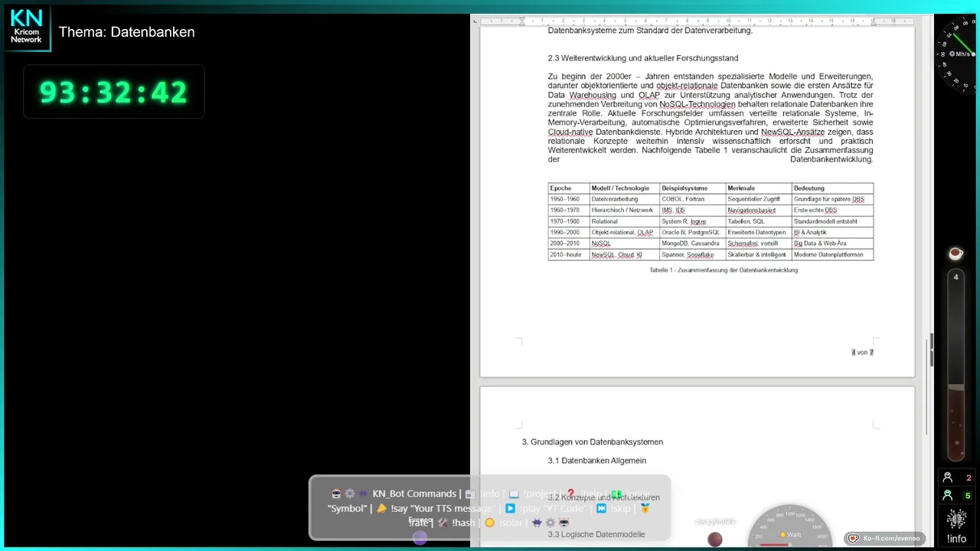Click the Thema: Datenbanken title text

pos(127,32)
